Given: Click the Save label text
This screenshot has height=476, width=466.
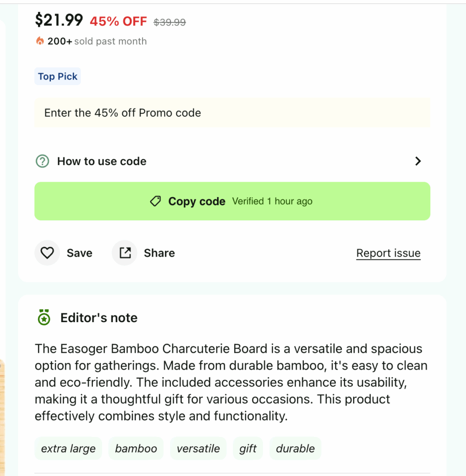Looking at the screenshot, I should (x=79, y=253).
